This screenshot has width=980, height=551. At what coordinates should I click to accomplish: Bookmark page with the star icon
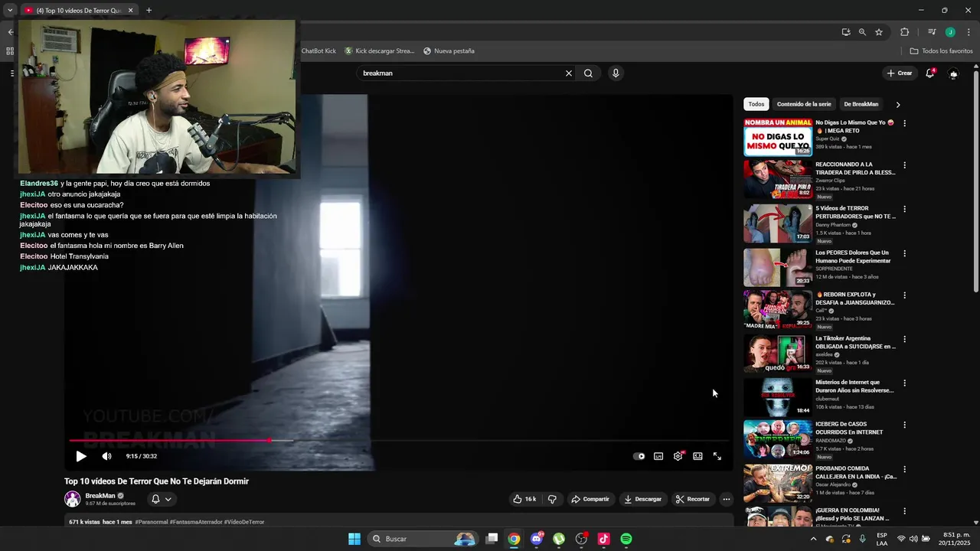(879, 32)
